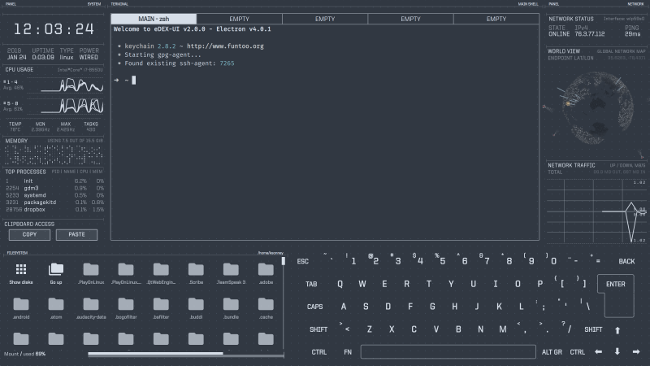The height and width of the screenshot is (366, 650).
Task: Click the http://www.funtoo.org URL in the terminal
Action: click(x=225, y=46)
